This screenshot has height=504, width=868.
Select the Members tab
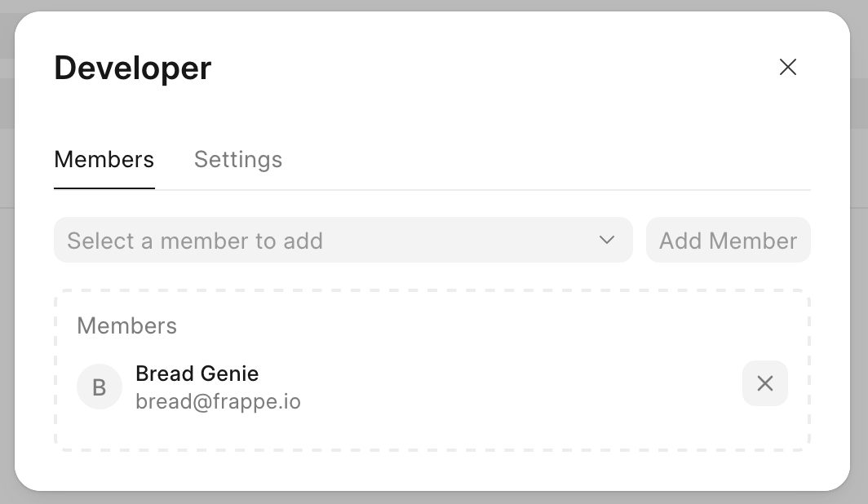(104, 159)
